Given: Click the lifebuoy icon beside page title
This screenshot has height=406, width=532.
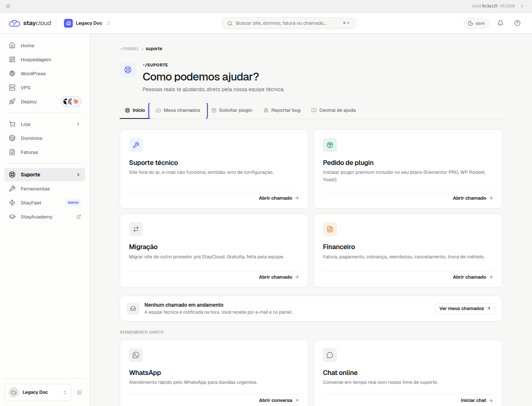Looking at the screenshot, I should (128, 70).
